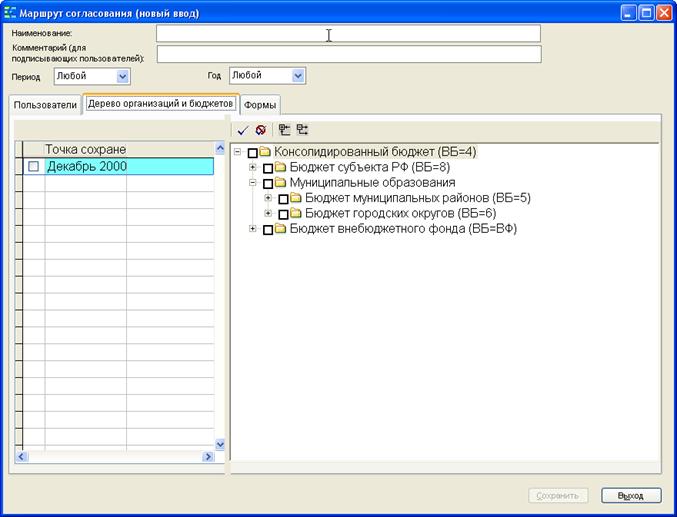This screenshot has width=677, height=517.
Task: Open the Период dropdown
Action: [123, 76]
